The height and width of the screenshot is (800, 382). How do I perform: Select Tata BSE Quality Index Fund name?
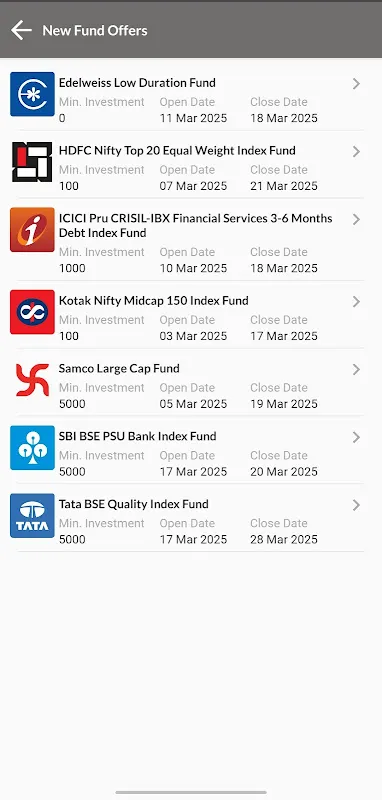(x=134, y=504)
